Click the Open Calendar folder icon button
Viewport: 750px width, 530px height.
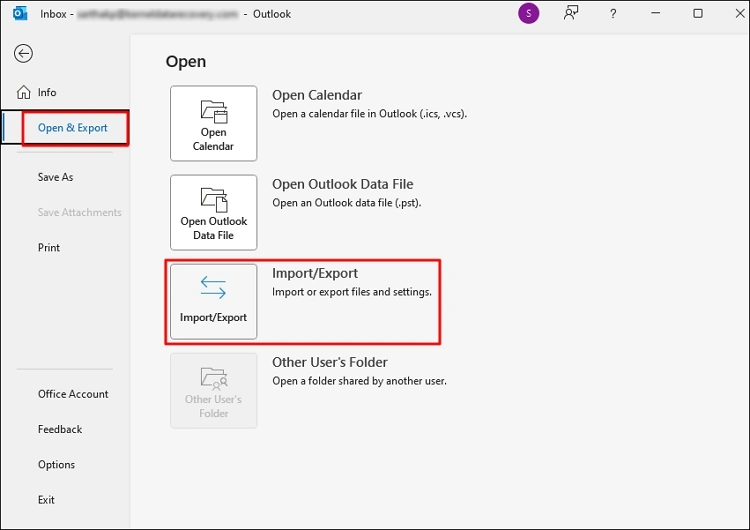(213, 123)
